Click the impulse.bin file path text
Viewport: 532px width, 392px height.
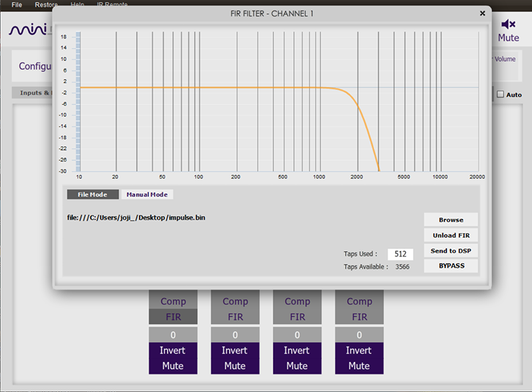click(136, 217)
